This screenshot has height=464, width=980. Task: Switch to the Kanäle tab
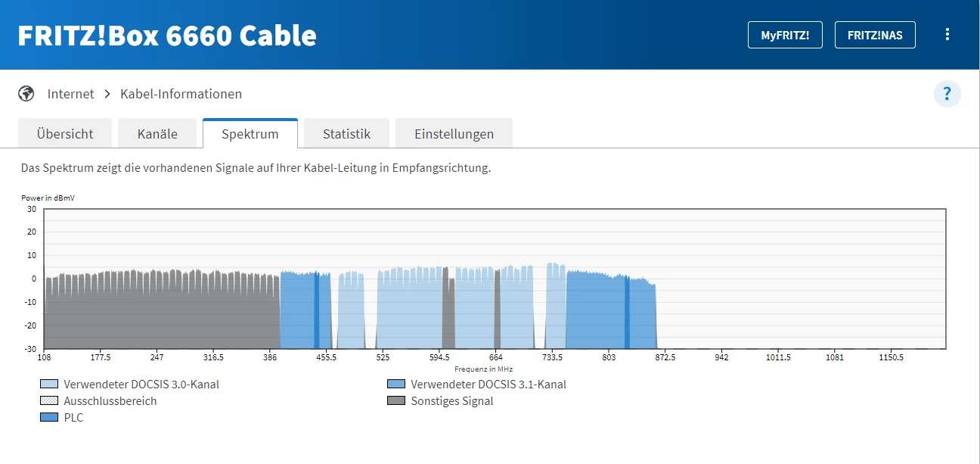[157, 134]
